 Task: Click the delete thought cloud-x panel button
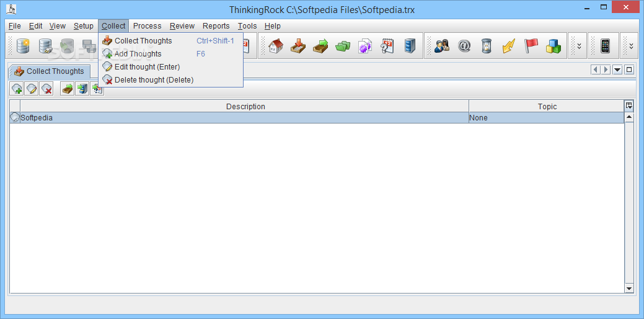click(x=46, y=88)
